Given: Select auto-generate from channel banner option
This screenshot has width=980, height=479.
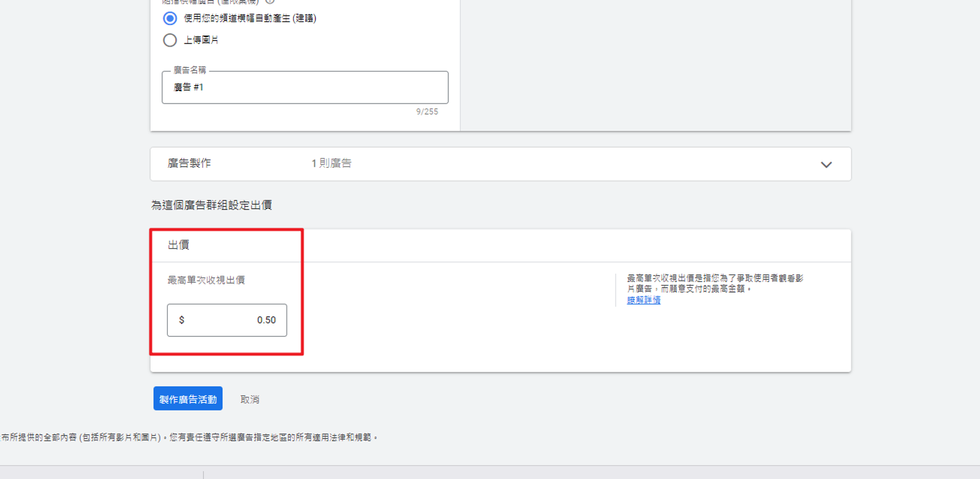Looking at the screenshot, I should pos(170,18).
